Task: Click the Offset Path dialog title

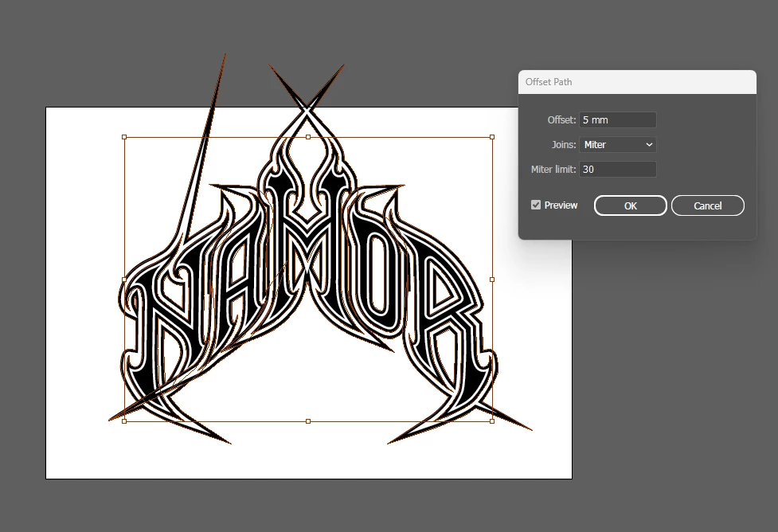Action: click(549, 82)
